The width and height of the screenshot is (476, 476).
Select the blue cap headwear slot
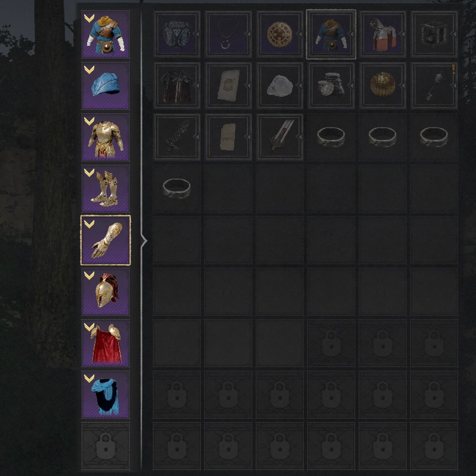click(x=106, y=86)
